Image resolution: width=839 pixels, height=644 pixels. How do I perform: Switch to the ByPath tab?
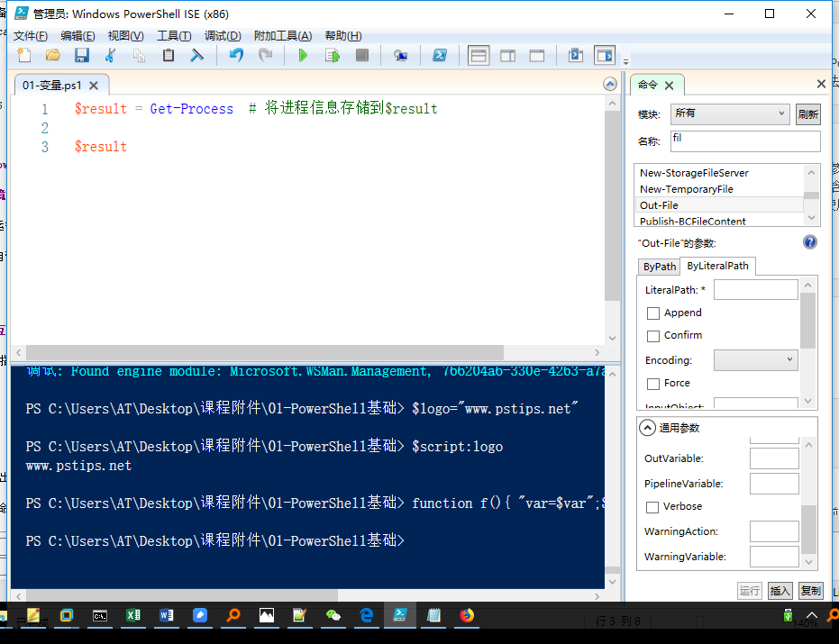pyautogui.click(x=659, y=267)
